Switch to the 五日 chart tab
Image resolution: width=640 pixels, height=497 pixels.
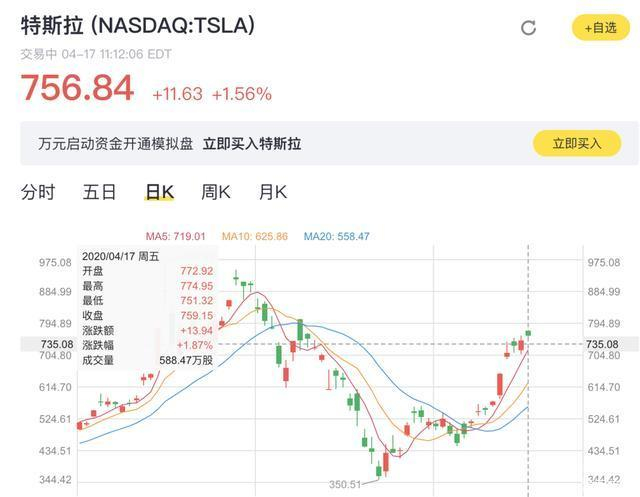tap(99, 192)
